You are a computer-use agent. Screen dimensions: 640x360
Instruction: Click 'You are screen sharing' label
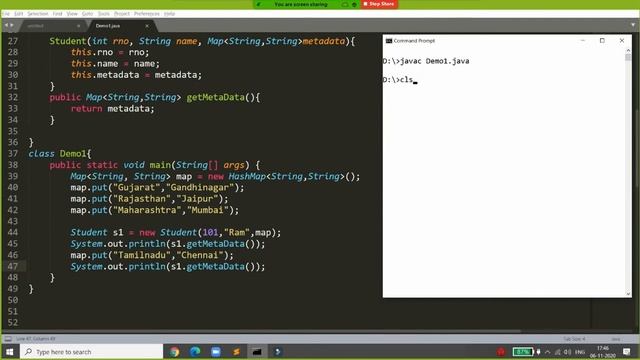pyautogui.click(x=301, y=4)
